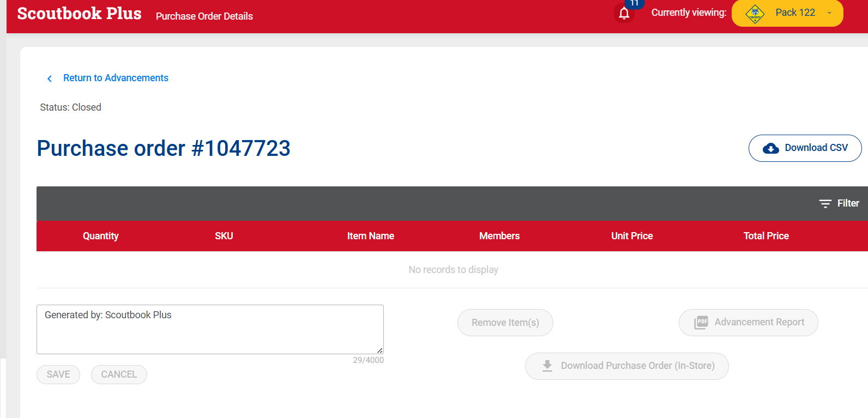This screenshot has width=868, height=418.
Task: Open the notifications bell icon
Action: [x=624, y=14]
